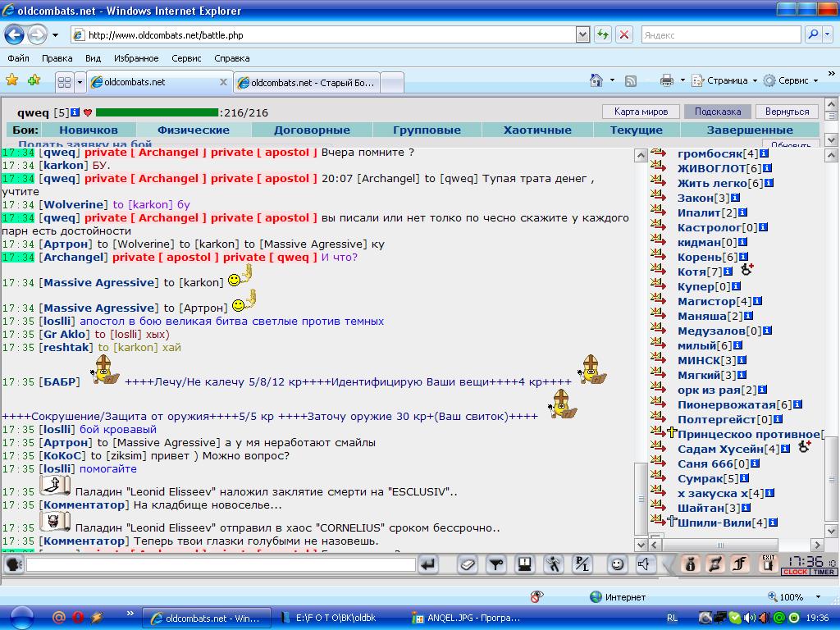The width and height of the screenshot is (840, 630).
Task: Click the Вернуться button
Action: point(787,112)
